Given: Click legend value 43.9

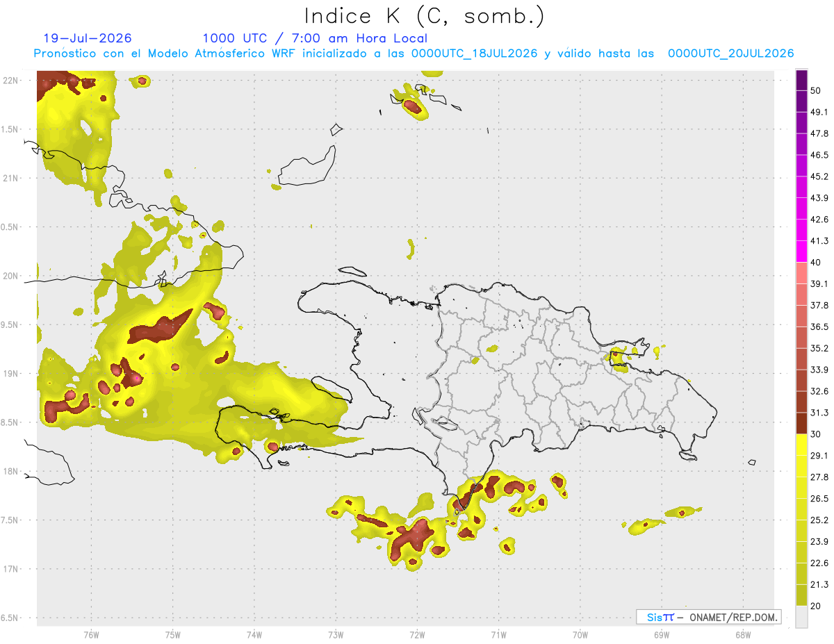Looking at the screenshot, I should pyautogui.click(x=819, y=198).
